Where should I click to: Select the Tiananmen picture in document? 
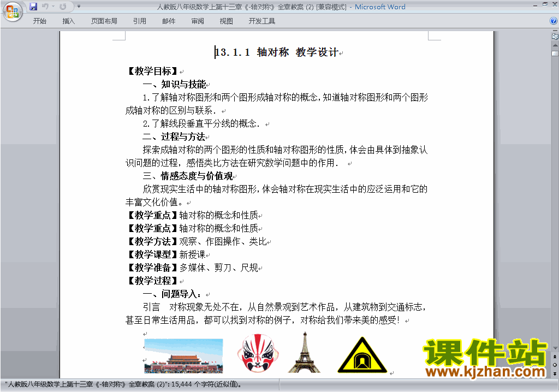(x=183, y=356)
